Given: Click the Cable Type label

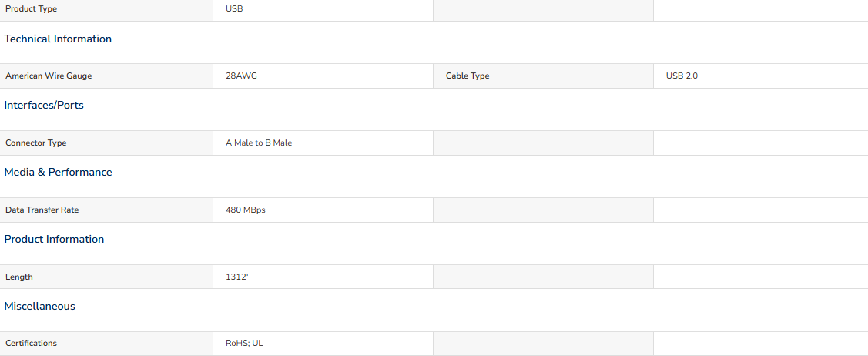Looking at the screenshot, I should (x=468, y=76).
